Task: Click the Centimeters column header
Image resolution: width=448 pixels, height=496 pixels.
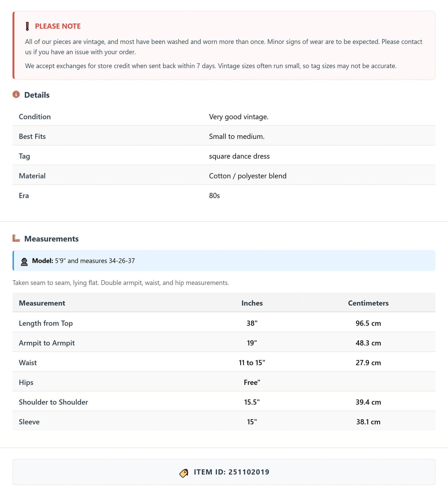Action: click(x=368, y=303)
